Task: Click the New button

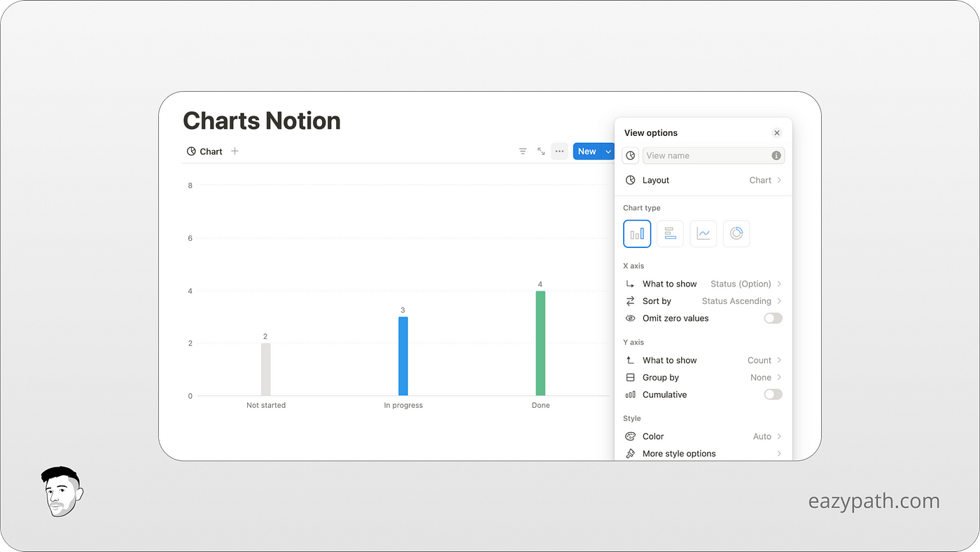Action: point(587,151)
